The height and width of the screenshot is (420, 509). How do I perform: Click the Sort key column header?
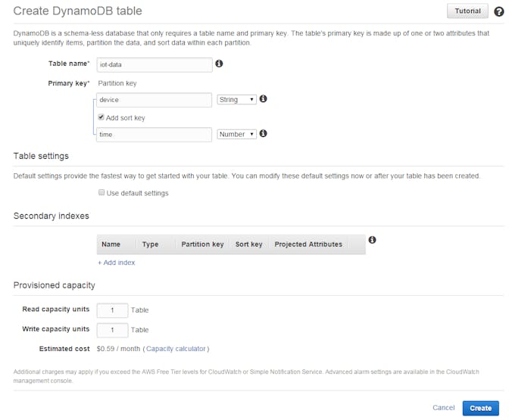point(249,244)
